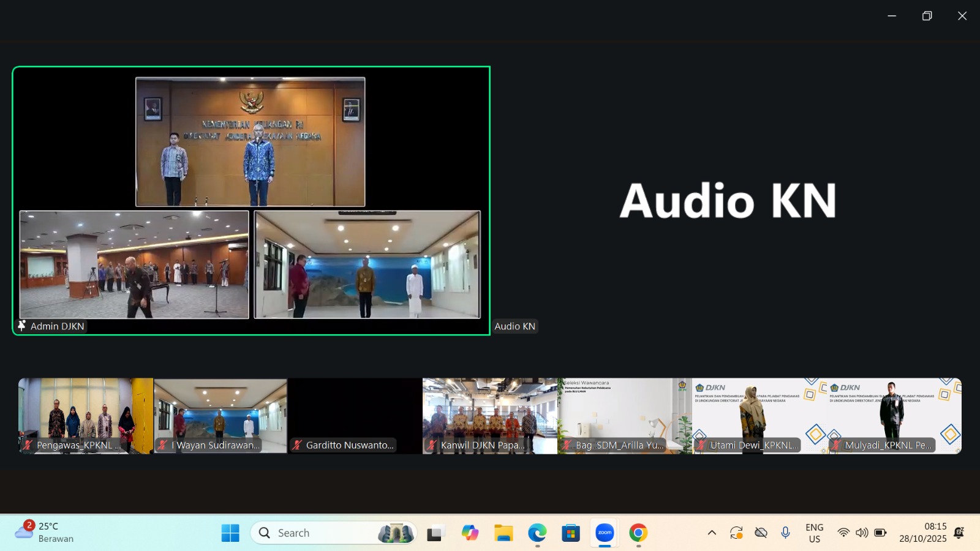This screenshot has width=980, height=551.
Task: Click the Windows Start button
Action: 230,533
